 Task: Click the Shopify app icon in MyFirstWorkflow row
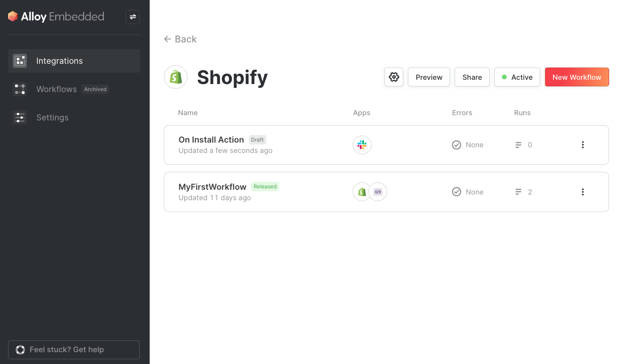click(362, 192)
